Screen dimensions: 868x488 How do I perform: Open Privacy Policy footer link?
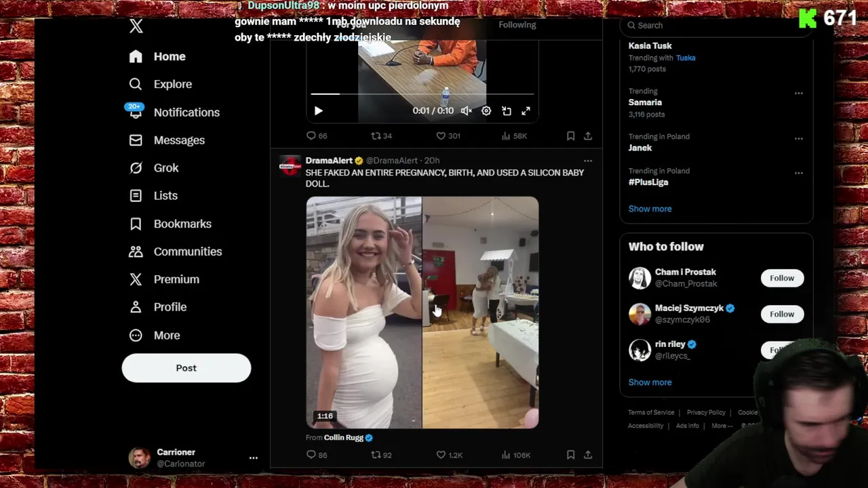706,412
